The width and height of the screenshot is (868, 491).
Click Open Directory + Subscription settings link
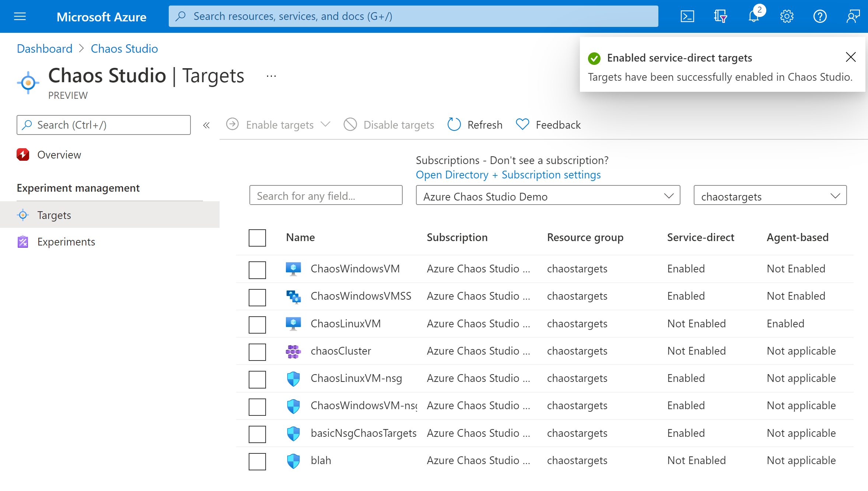click(508, 175)
